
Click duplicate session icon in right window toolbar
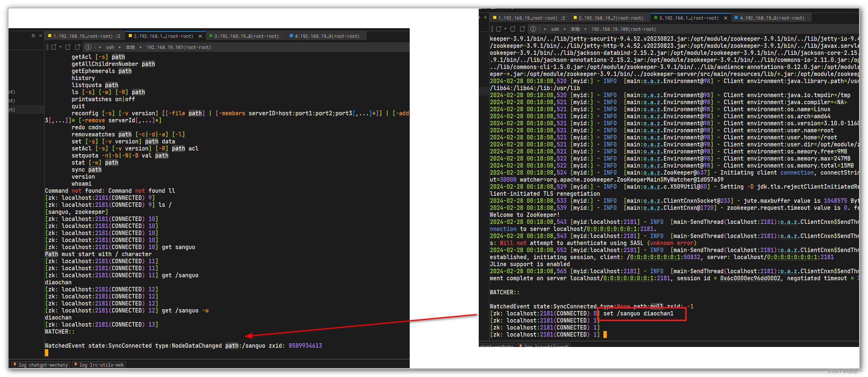coord(523,29)
